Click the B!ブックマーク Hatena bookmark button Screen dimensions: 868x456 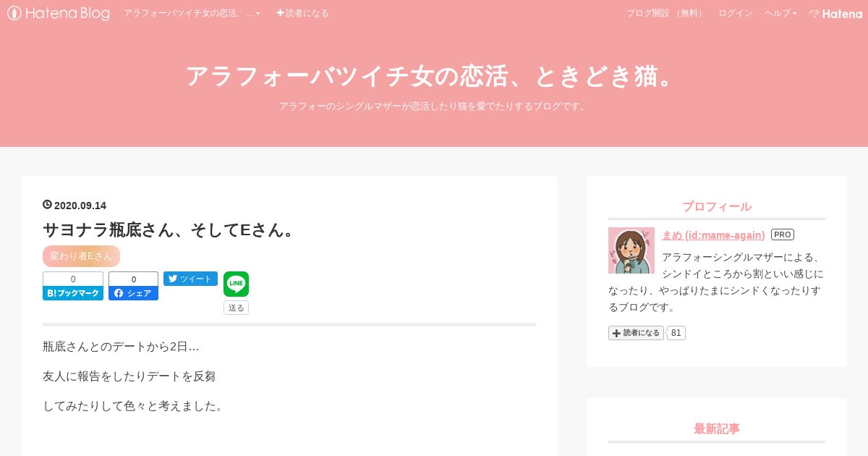click(x=73, y=293)
